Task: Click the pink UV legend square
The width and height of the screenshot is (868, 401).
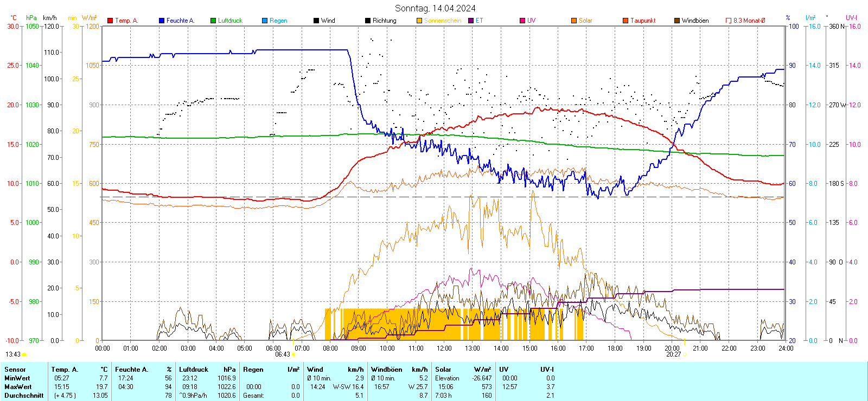Action: [522, 21]
